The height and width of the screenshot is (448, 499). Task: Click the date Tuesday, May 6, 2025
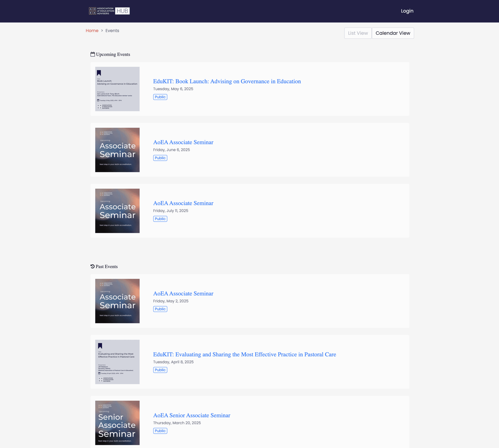[173, 89]
